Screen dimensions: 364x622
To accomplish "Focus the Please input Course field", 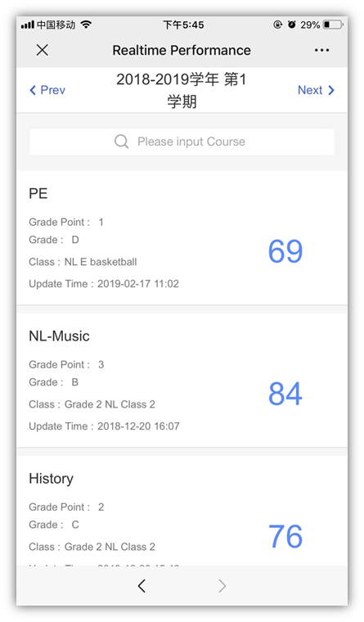I will point(182,142).
